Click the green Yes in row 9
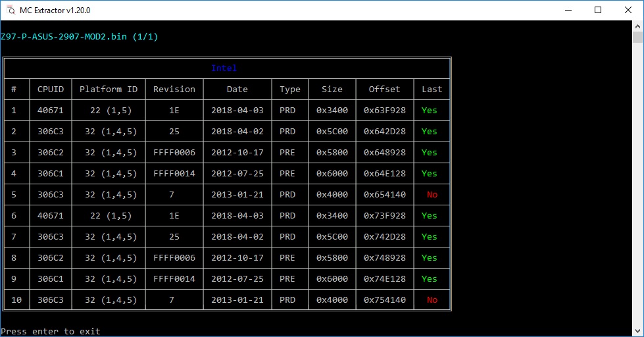The height and width of the screenshot is (337, 644). pyautogui.click(x=429, y=278)
